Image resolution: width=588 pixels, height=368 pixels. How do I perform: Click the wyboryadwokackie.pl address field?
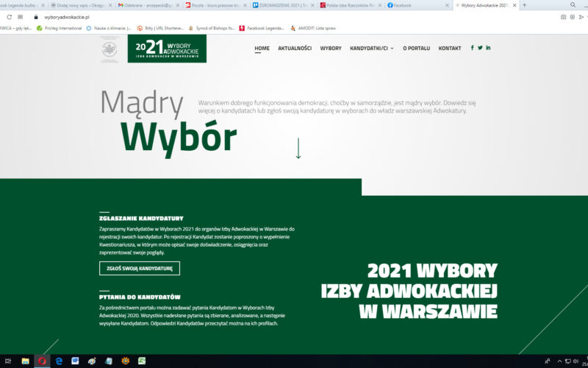(x=67, y=17)
